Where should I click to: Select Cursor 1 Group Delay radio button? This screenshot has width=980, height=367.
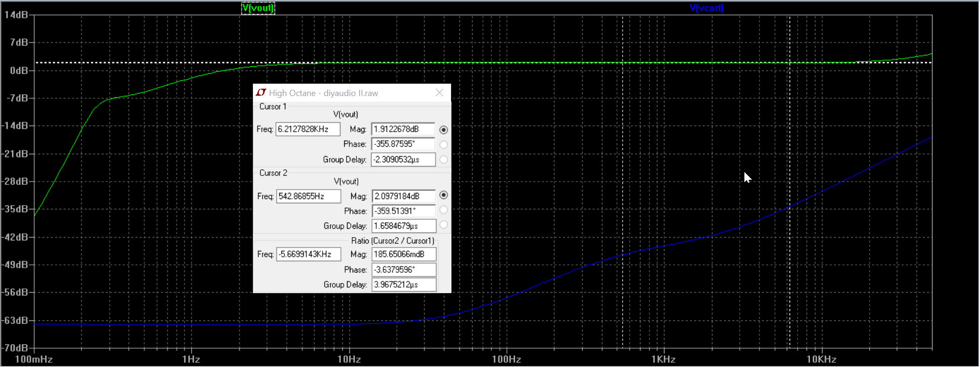[x=443, y=160]
